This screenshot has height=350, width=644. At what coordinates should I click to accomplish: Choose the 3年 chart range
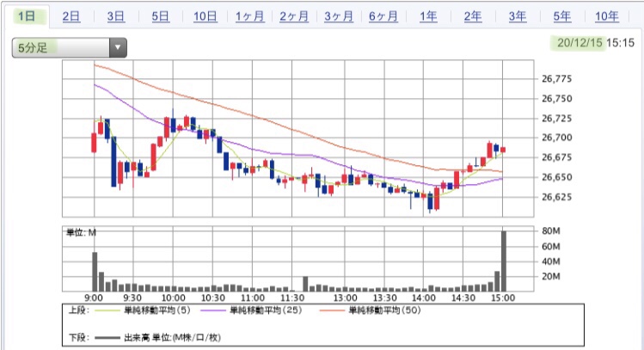(518, 16)
